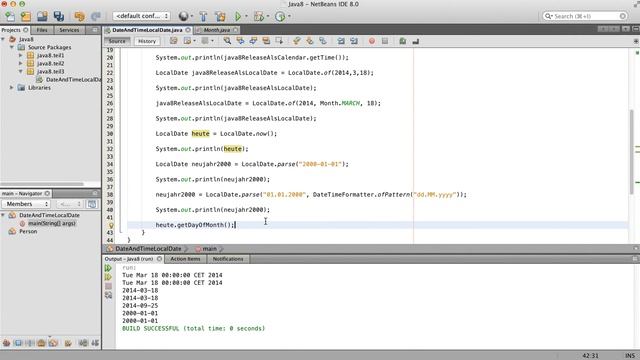Expand the java8.teil1 package
The image size is (640, 360).
point(20,56)
